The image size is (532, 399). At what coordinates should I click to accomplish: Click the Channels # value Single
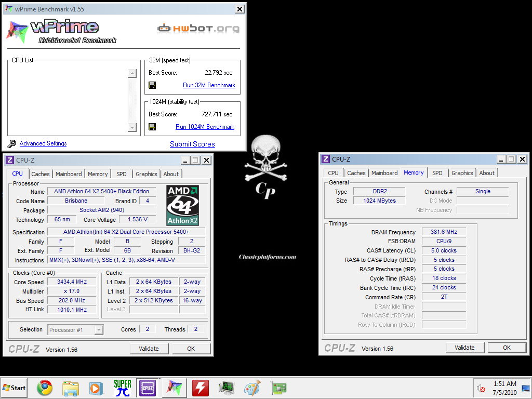pyautogui.click(x=483, y=191)
